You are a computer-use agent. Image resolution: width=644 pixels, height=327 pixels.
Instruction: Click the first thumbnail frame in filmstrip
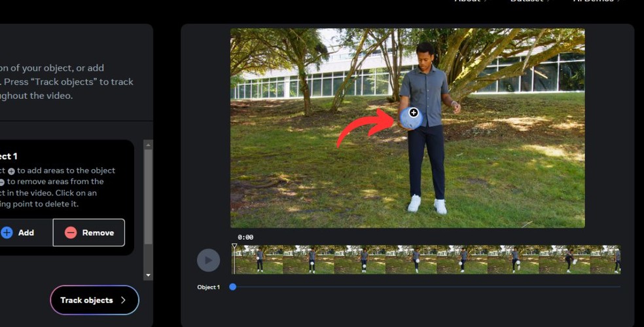(259, 260)
